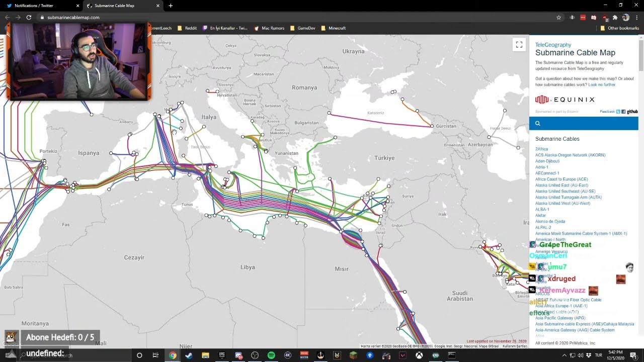Open a new browser tab
The height and width of the screenshot is (362, 644).
(x=171, y=6)
